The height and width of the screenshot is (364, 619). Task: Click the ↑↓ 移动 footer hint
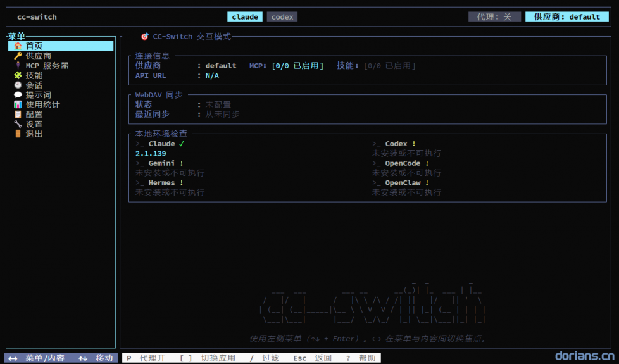pyautogui.click(x=96, y=358)
